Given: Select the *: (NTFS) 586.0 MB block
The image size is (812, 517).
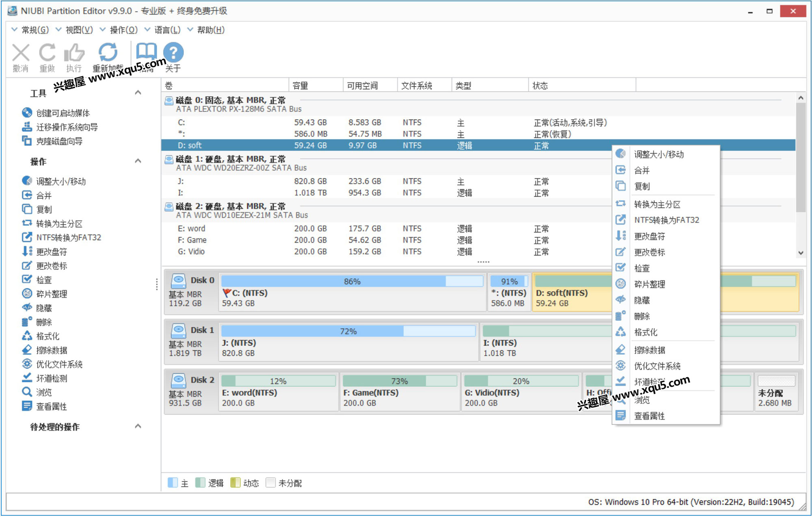Looking at the screenshot, I should [509, 292].
